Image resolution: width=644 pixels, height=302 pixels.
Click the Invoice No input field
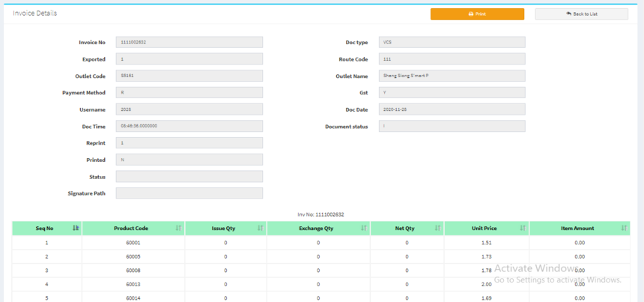[189, 42]
